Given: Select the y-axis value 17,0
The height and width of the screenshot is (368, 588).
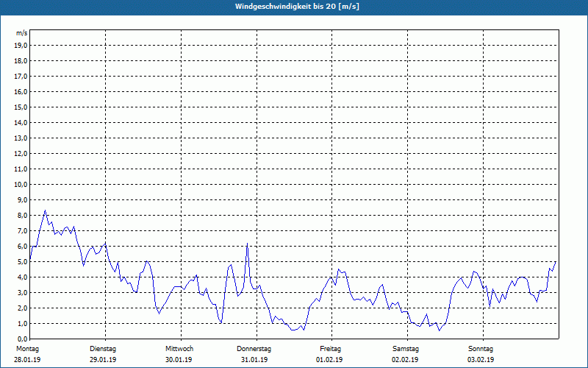Looking at the screenshot, I should [x=21, y=77].
